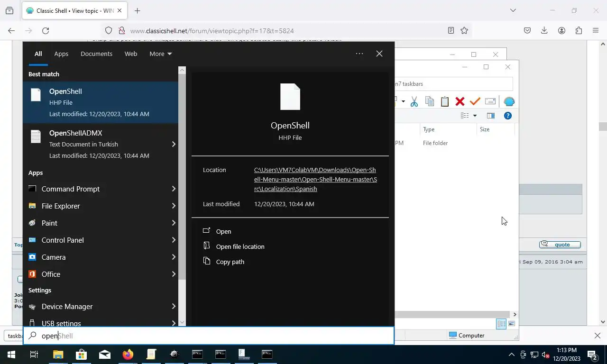
Task: Click Open action in preview pane
Action: click(x=223, y=231)
